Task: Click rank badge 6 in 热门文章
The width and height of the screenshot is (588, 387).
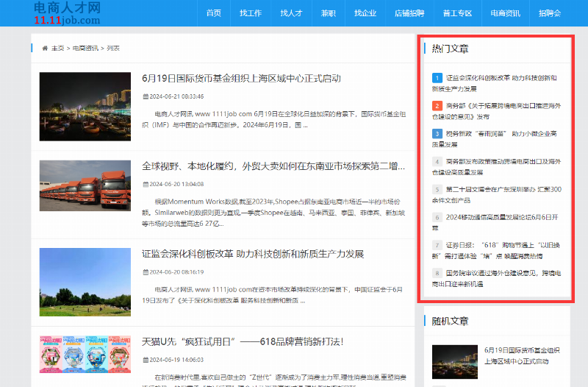Action: (437, 217)
